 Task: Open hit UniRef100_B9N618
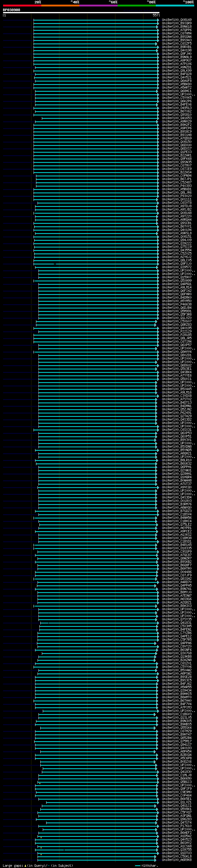(x=176, y=26)
